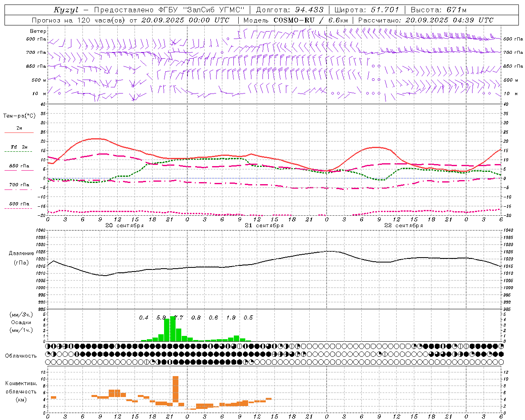The width and height of the screenshot is (525, 420).
Task: Click the Kyzyl station title
Action: tap(66, 10)
